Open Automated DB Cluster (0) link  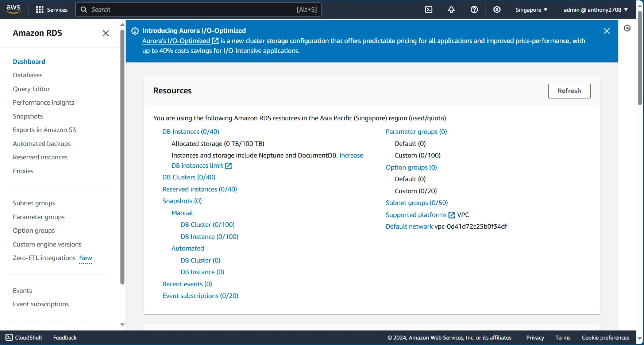pos(201,260)
